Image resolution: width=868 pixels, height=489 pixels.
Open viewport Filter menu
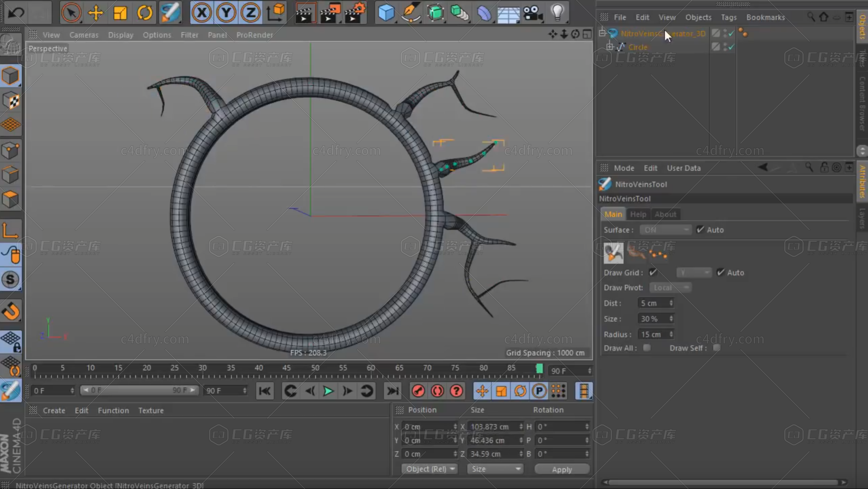point(189,35)
